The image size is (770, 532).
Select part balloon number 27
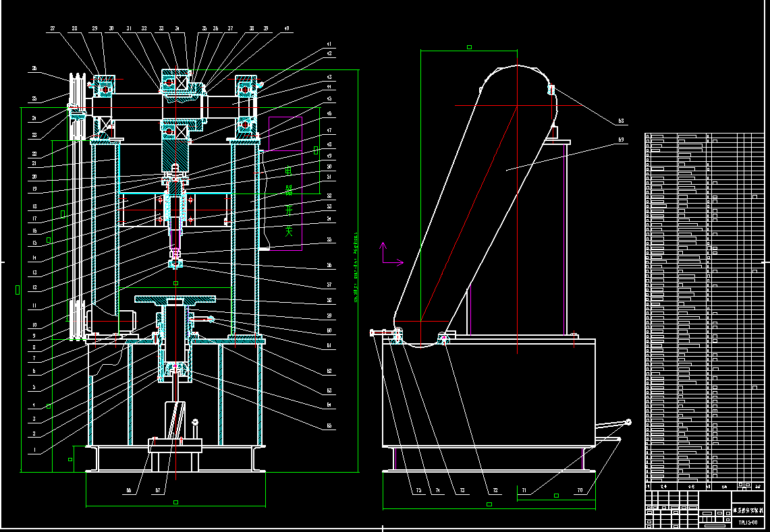pos(54,28)
